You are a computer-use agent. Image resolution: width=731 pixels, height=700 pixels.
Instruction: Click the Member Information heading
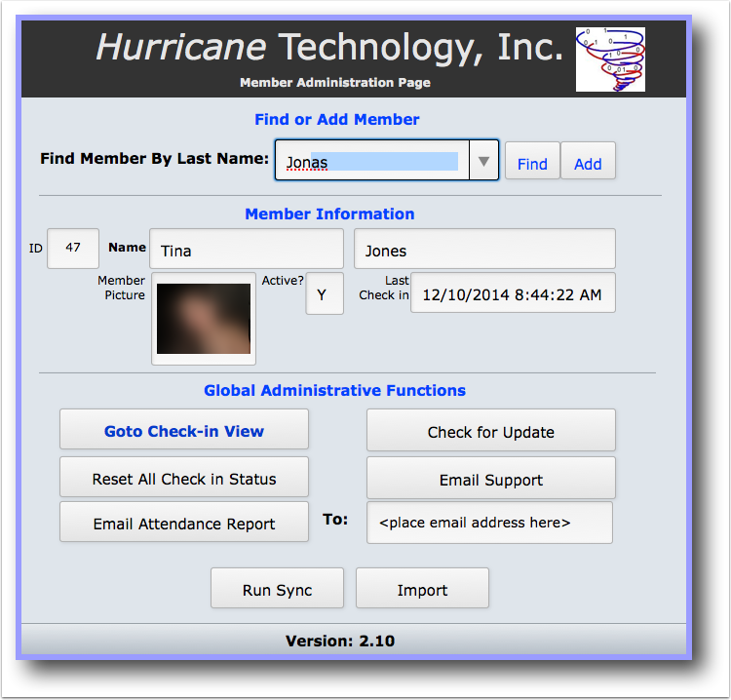pos(329,214)
